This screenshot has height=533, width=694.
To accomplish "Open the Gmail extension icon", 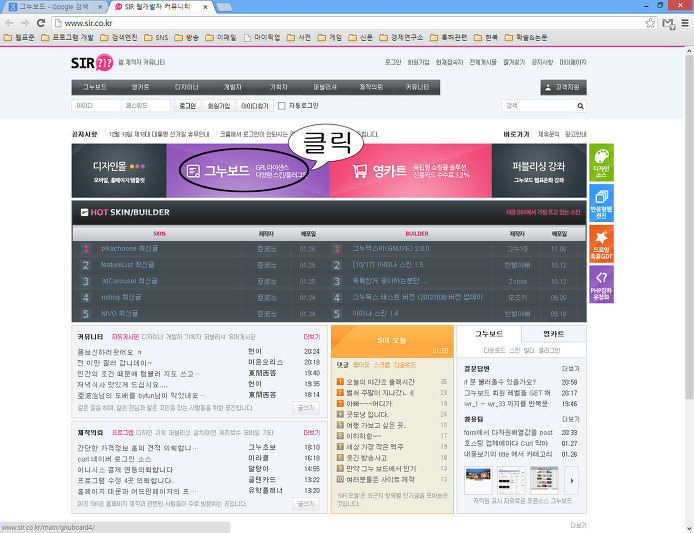I will 668,23.
